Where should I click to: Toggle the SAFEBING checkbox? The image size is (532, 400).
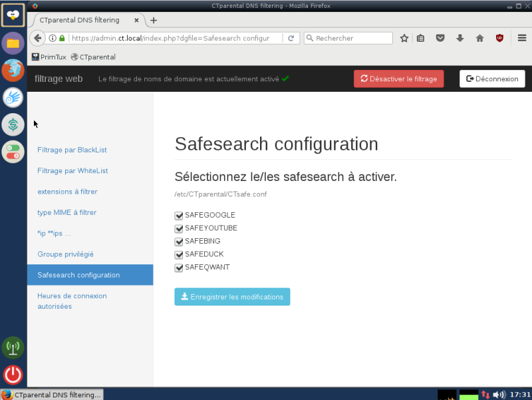click(x=178, y=242)
